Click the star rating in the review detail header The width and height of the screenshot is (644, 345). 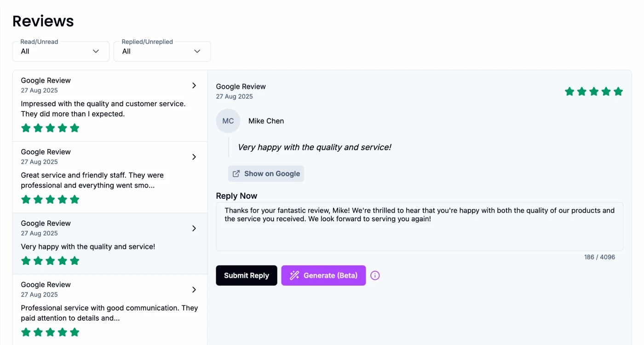click(x=594, y=92)
